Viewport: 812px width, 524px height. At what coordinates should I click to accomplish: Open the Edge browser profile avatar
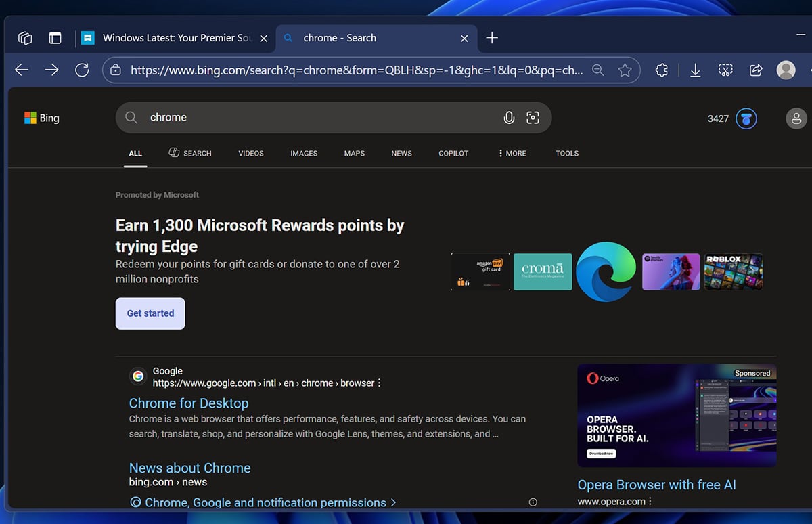point(786,70)
